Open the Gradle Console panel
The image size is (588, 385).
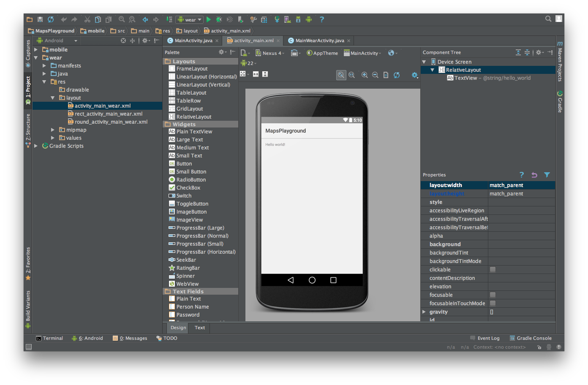[531, 338]
